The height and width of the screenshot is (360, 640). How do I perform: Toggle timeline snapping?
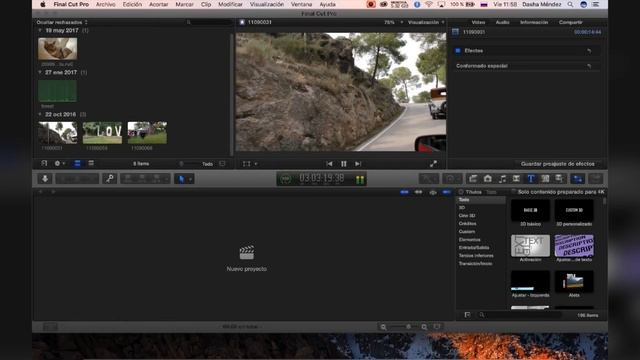(447, 192)
